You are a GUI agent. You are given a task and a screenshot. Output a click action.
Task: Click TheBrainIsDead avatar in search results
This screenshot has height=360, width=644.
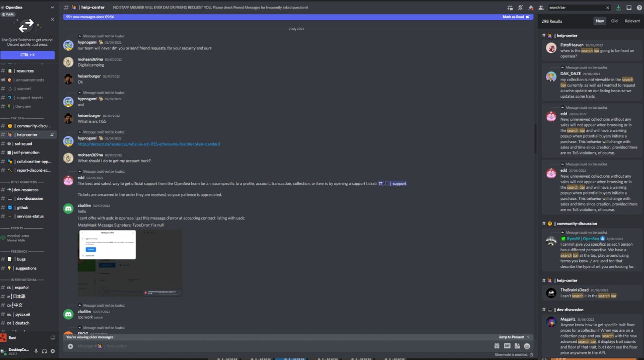click(x=551, y=293)
